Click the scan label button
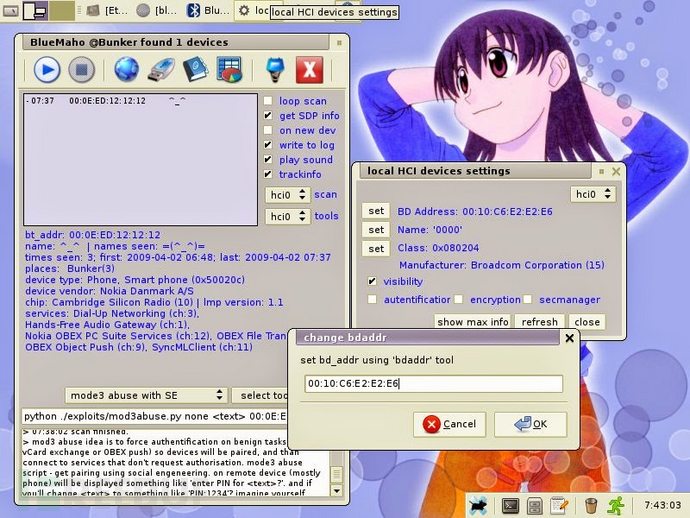This screenshot has width=690, height=518. tap(326, 195)
